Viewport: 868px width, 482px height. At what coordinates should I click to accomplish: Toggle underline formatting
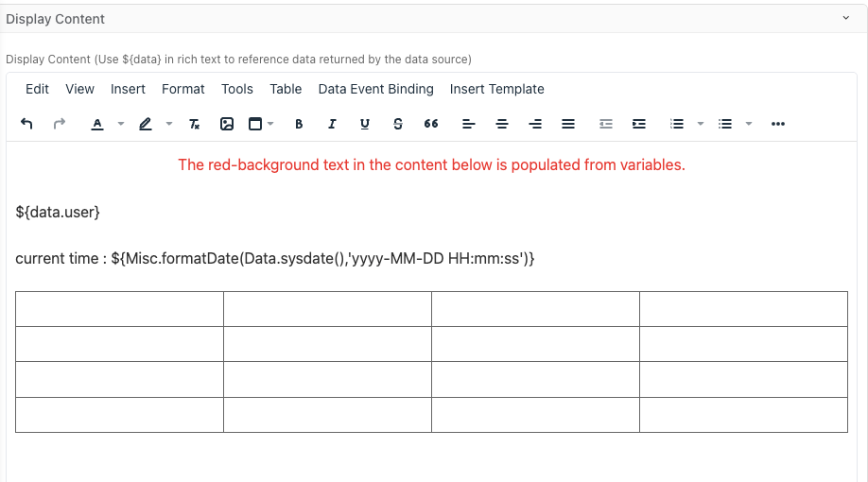(365, 124)
